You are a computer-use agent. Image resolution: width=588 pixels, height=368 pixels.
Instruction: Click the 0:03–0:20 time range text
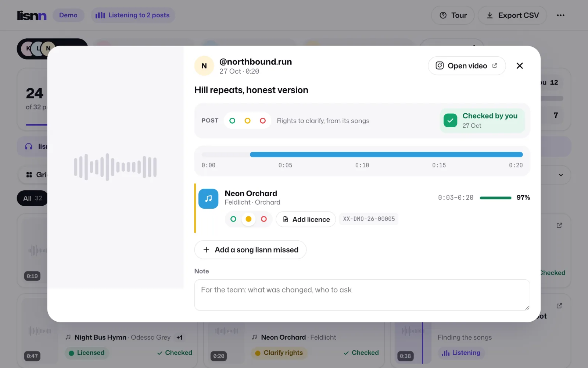coord(456,198)
